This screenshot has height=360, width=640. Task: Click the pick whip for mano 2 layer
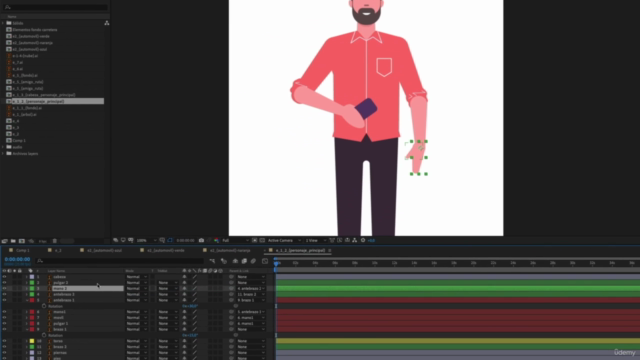coord(231,288)
